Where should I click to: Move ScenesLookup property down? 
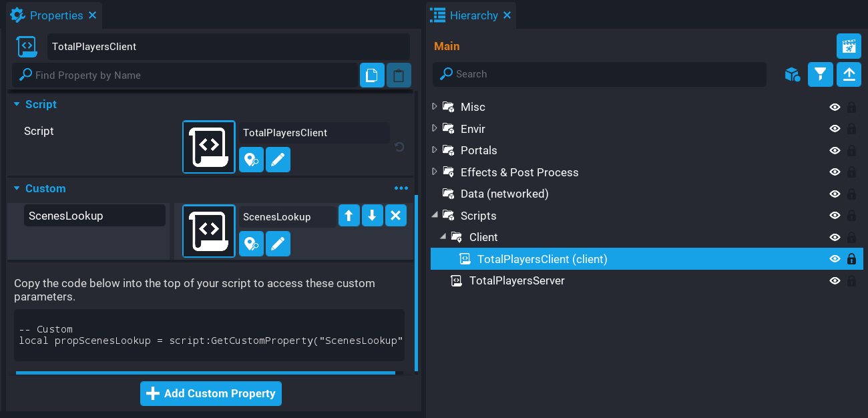click(372, 216)
